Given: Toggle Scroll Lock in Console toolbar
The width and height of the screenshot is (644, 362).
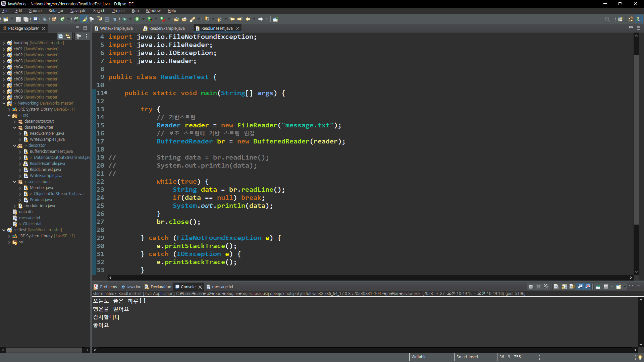Looking at the screenshot, I should pos(564,287).
